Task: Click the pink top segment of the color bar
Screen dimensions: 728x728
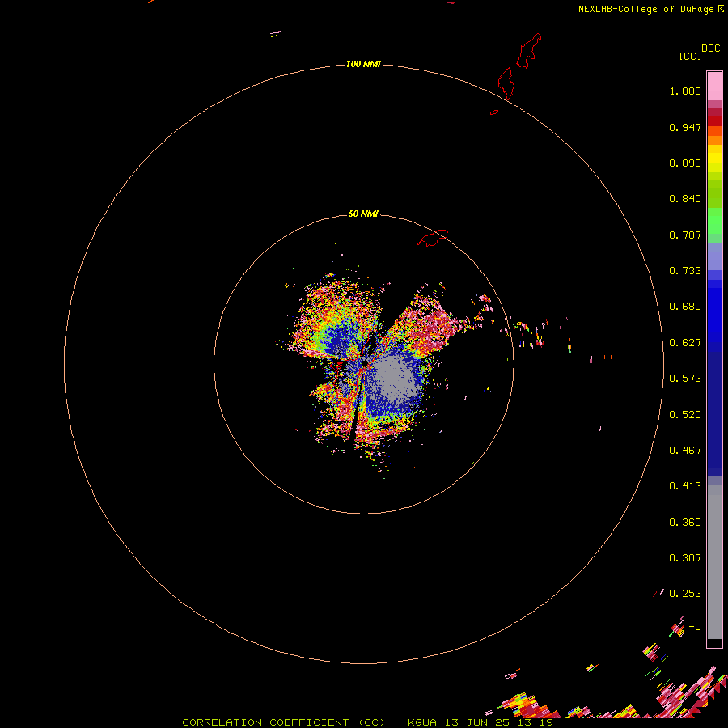Action: click(714, 87)
